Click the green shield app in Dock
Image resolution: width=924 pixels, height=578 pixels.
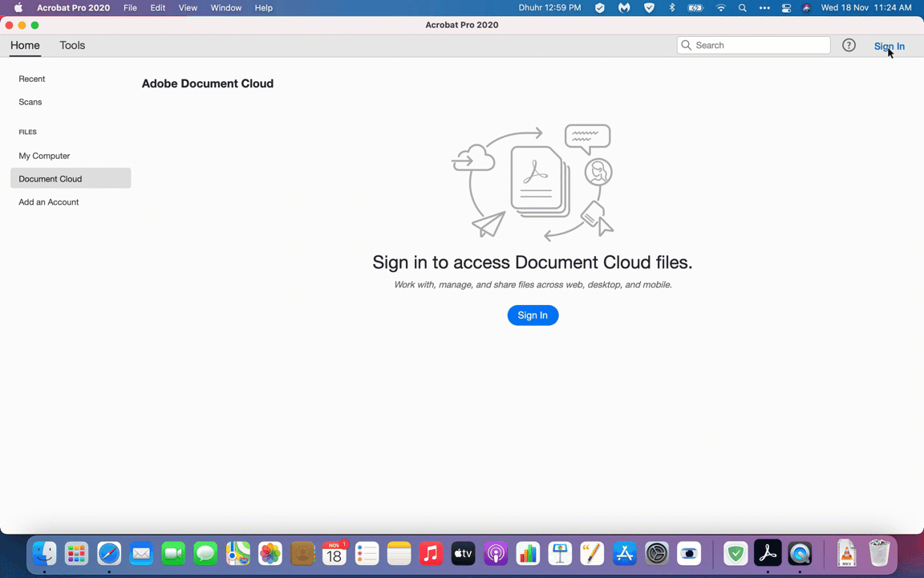736,554
